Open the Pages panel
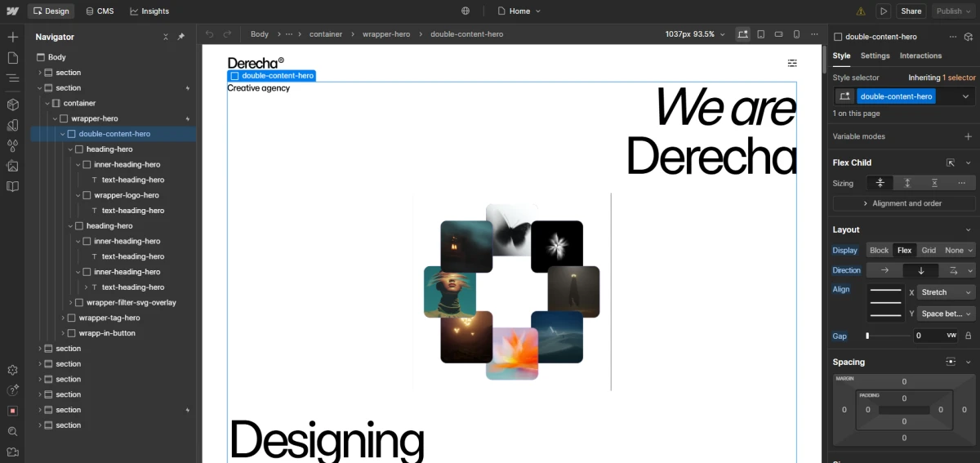 [12, 57]
